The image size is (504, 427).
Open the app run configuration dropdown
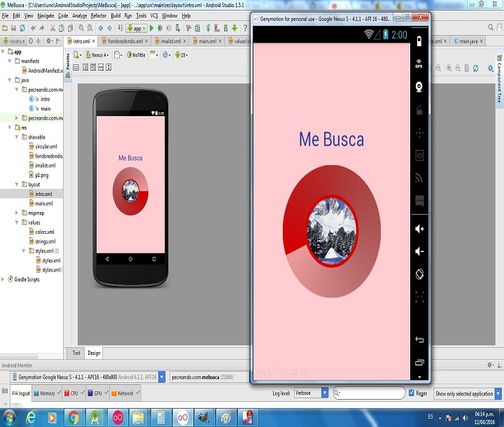(x=136, y=28)
